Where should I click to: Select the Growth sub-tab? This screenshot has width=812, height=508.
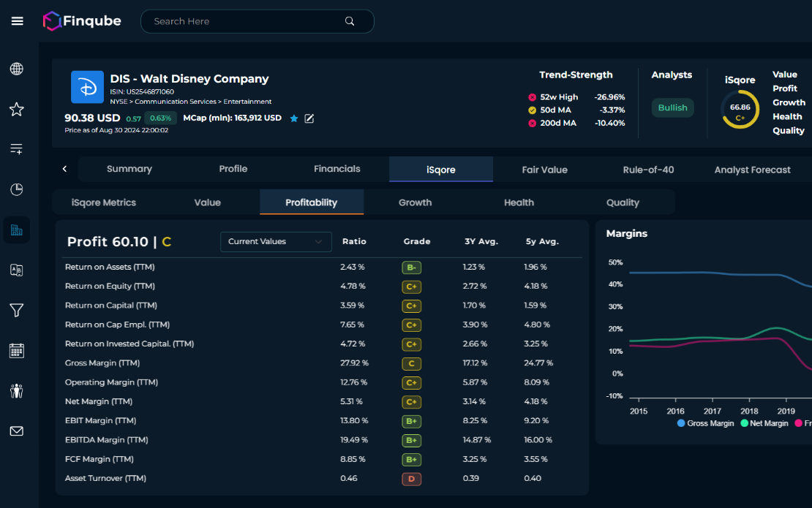[416, 202]
